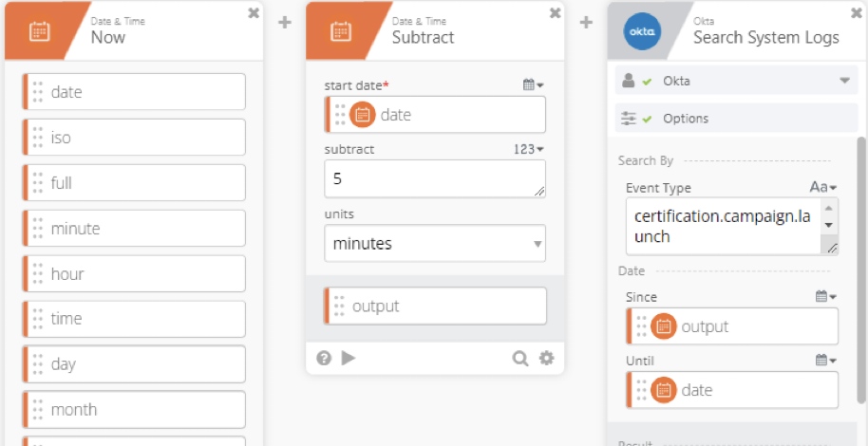Open help on the Subtract card
Viewport: 868px width, 446px height.
click(324, 358)
